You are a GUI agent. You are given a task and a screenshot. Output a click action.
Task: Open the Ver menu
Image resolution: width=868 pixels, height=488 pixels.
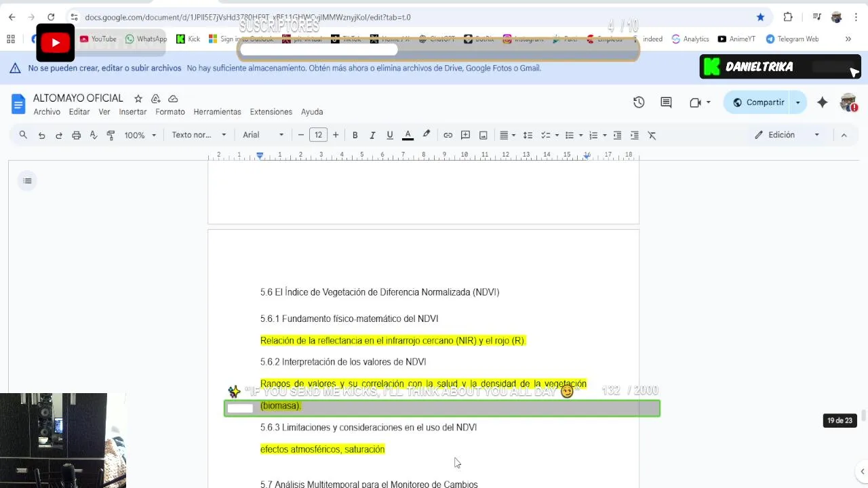[x=104, y=112]
